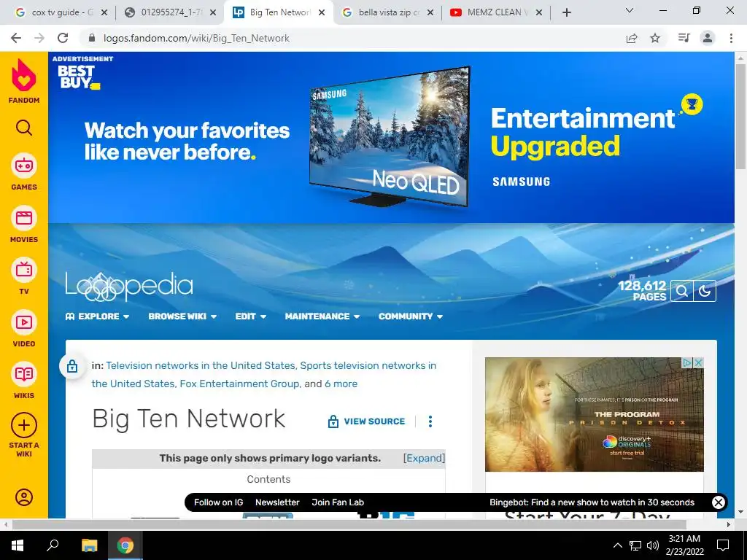This screenshot has width=747, height=560.
Task: Reload the page
Action: [x=63, y=38]
